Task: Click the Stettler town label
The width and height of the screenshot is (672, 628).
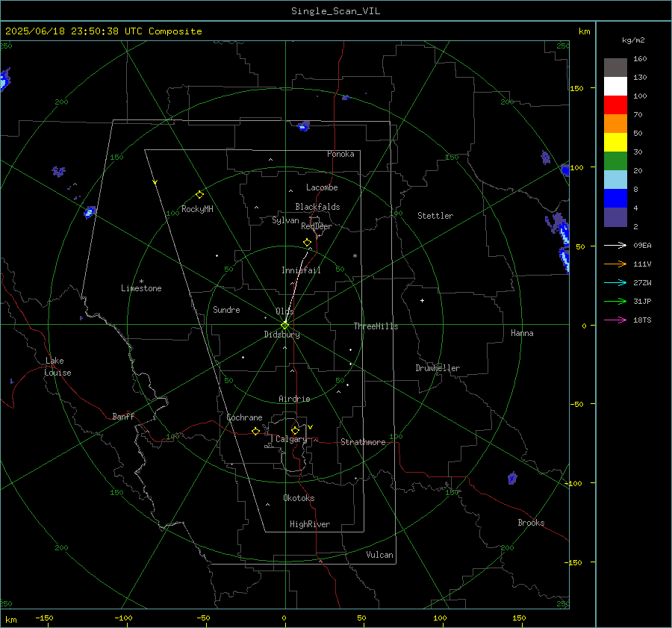Action: 435,216
